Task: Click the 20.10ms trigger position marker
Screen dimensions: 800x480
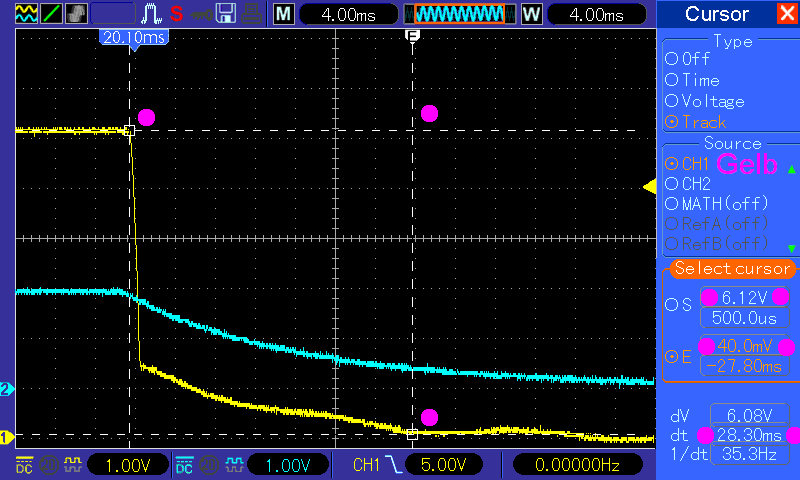Action: click(x=134, y=39)
